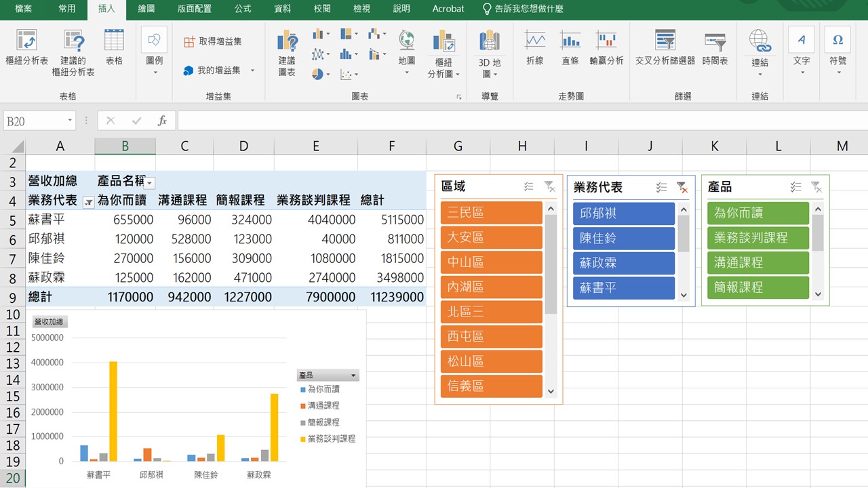Open the 產品 legend dropdown on the chart

pos(353,375)
